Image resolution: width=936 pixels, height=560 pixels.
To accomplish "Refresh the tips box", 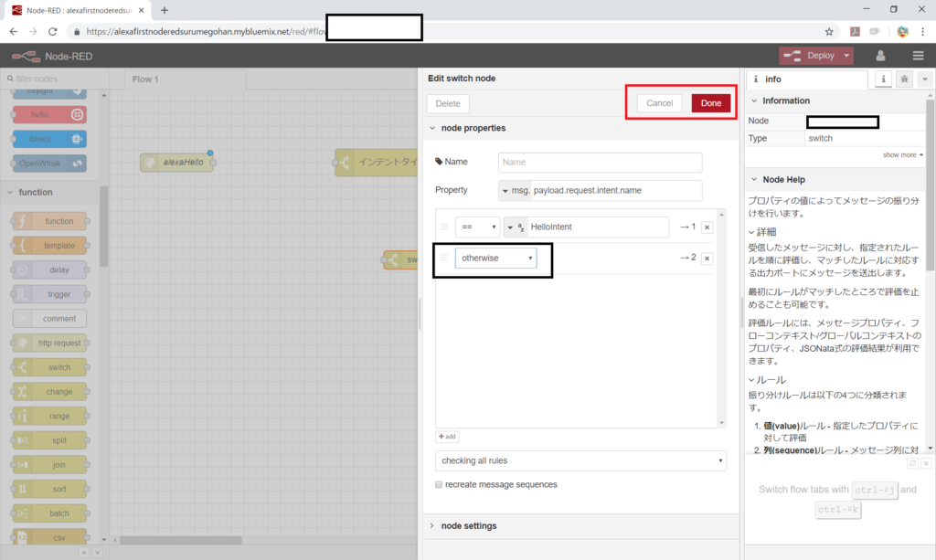I will click(913, 463).
